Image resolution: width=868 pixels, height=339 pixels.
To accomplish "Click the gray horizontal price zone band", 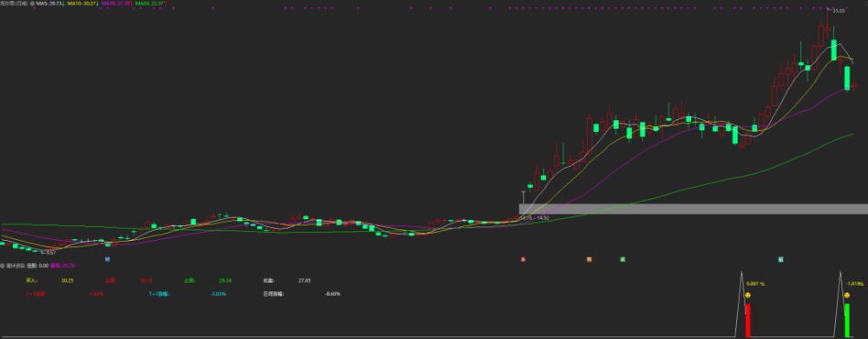I will pyautogui.click(x=693, y=209).
